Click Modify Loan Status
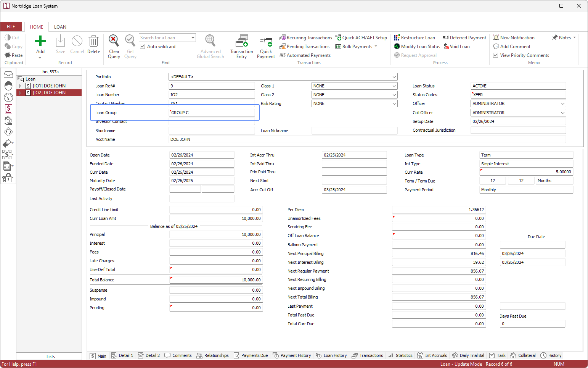 point(417,47)
